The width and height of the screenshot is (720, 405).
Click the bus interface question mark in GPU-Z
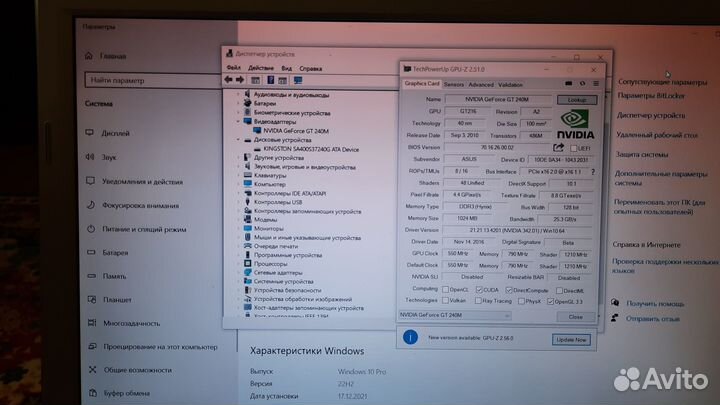(x=593, y=172)
